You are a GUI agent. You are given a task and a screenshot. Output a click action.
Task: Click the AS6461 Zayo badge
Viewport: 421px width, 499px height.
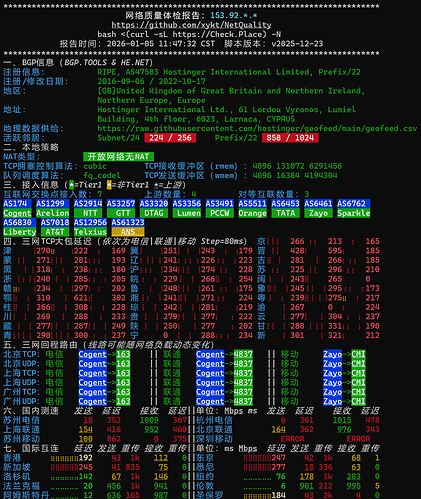click(318, 208)
